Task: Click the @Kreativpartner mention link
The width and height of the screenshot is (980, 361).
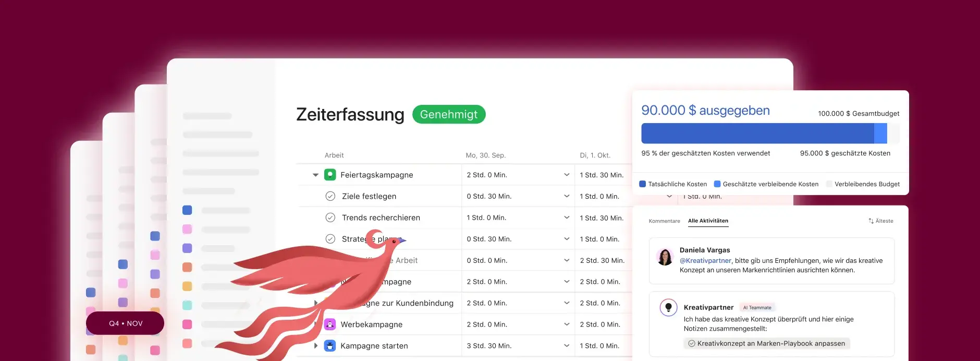Action: click(705, 261)
